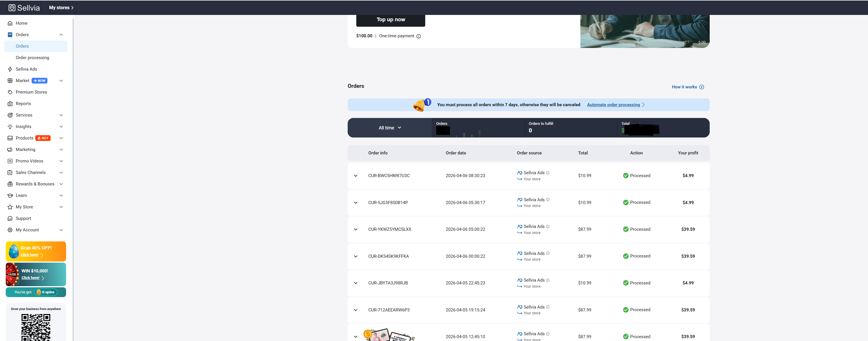Select Order processing submenu item

tap(32, 58)
